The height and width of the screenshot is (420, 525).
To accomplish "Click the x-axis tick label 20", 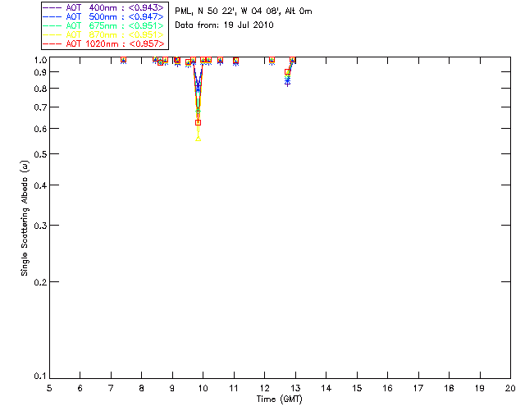I will coord(510,388).
